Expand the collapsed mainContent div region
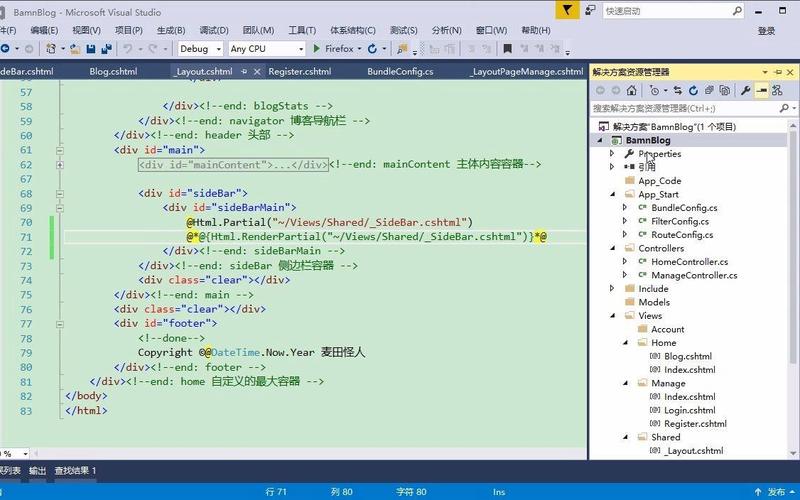The height and width of the screenshot is (500, 800). (x=60, y=165)
